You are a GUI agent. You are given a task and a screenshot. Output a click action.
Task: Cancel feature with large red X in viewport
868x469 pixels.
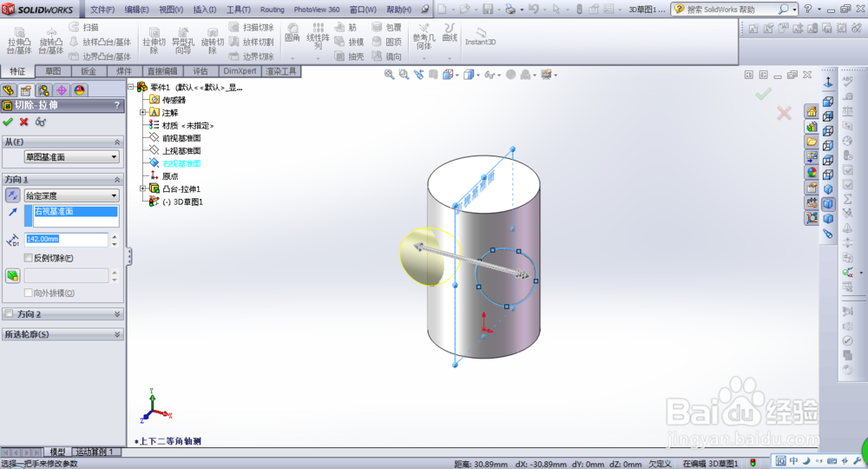click(x=784, y=114)
